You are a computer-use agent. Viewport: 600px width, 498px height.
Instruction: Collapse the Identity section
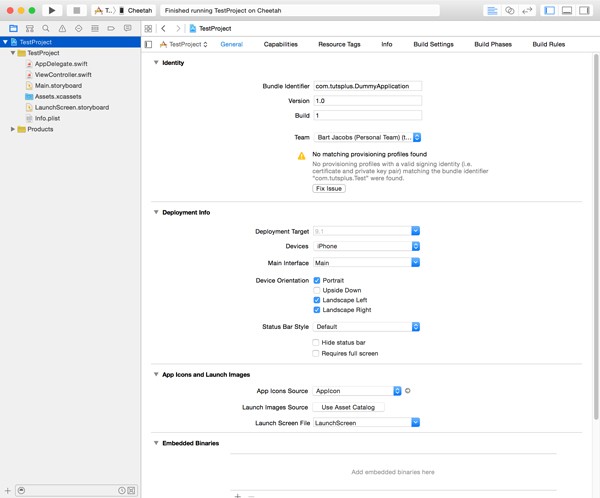pyautogui.click(x=156, y=62)
